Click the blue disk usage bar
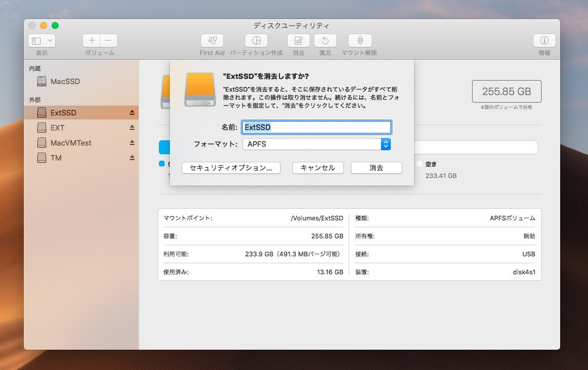Image resolution: width=588 pixels, height=370 pixels. click(x=164, y=147)
